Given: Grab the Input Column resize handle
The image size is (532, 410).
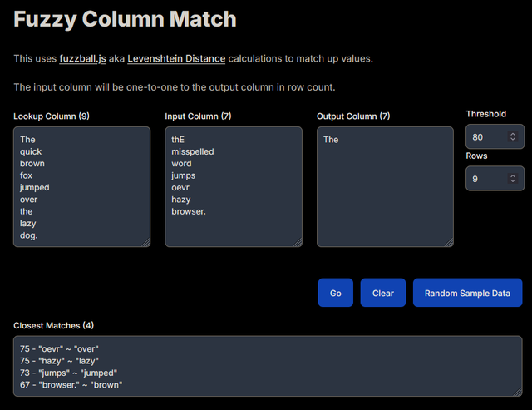Looking at the screenshot, I should pyautogui.click(x=298, y=243).
